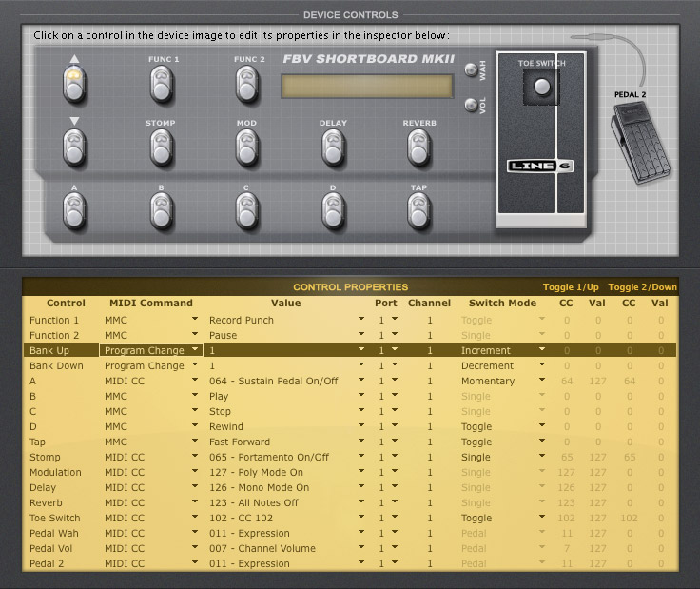Open Switch Mode dropdown for Toe Switch
Viewport: 700px width, 589px height.
[x=542, y=517]
